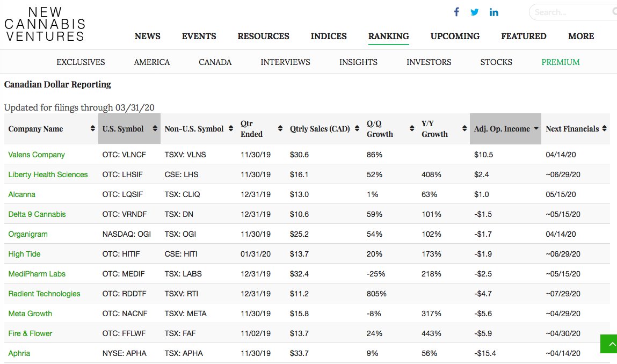Sort by Next Financials column arrows

click(605, 128)
